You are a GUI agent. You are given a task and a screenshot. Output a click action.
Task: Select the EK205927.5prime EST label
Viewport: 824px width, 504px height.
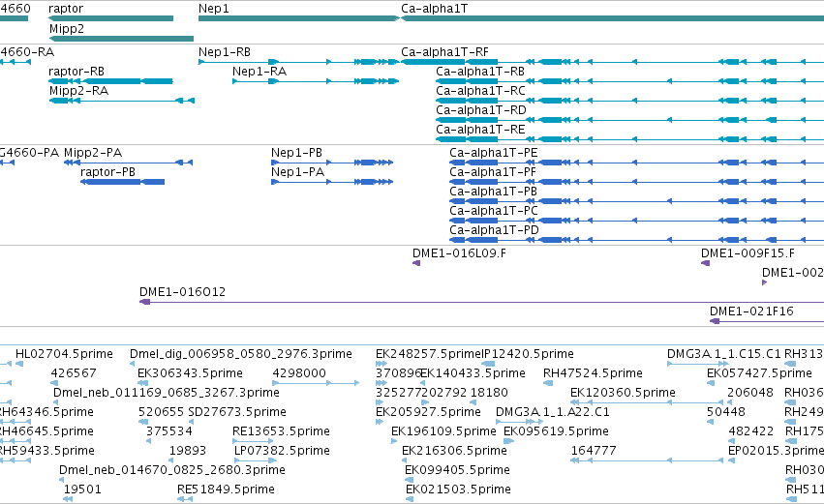pyautogui.click(x=428, y=412)
